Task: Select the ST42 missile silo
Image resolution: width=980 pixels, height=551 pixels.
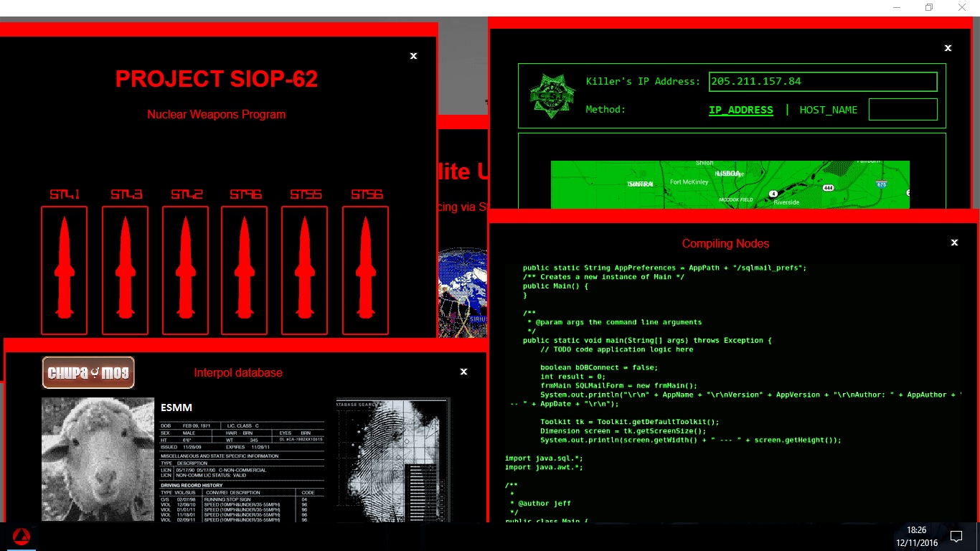Action: tap(185, 270)
